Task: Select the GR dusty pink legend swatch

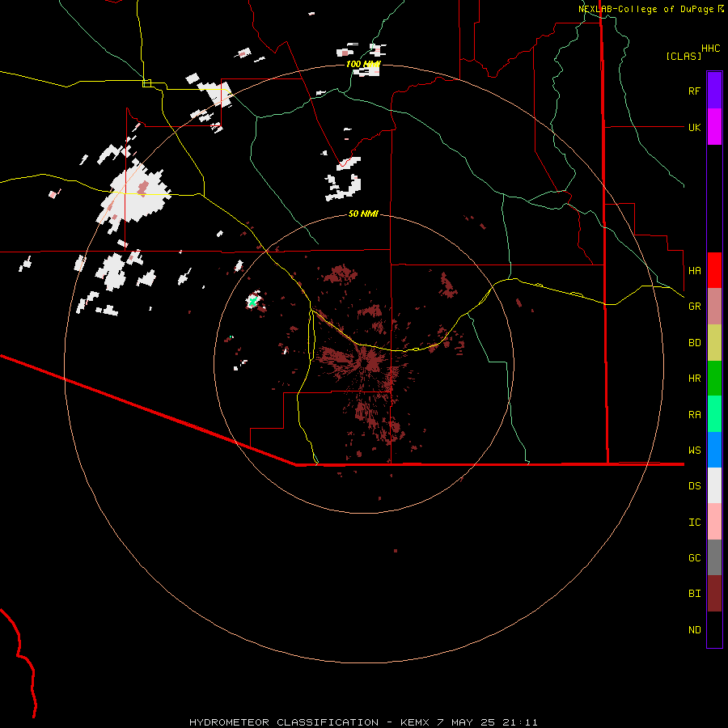Action: [714, 307]
